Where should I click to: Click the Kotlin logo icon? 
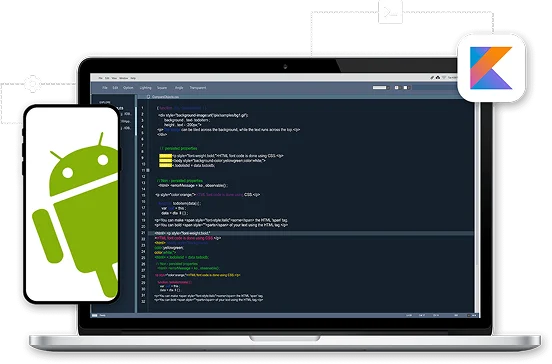(x=491, y=68)
